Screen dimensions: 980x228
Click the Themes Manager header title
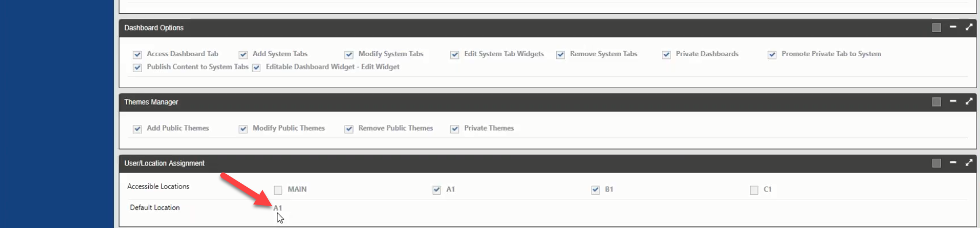151,102
